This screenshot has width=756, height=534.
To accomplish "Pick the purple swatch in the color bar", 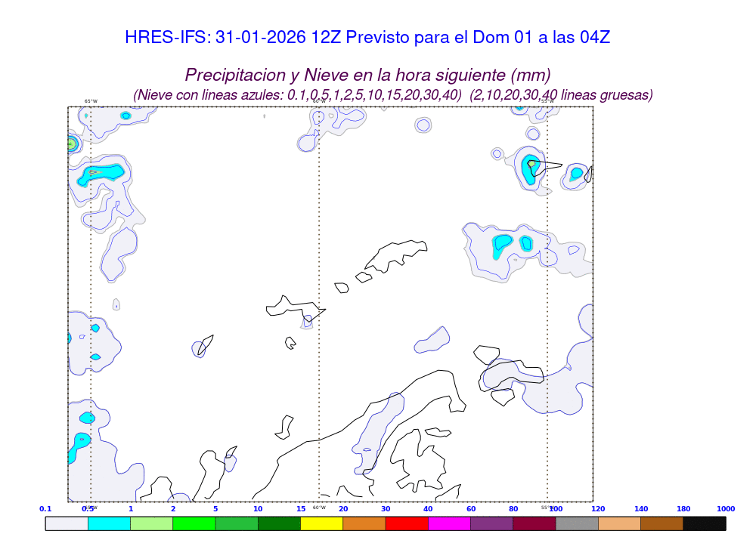I will click(x=491, y=523).
